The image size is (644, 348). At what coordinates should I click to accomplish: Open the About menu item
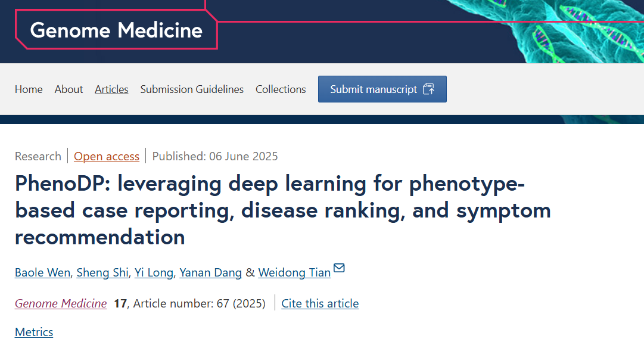(x=69, y=89)
